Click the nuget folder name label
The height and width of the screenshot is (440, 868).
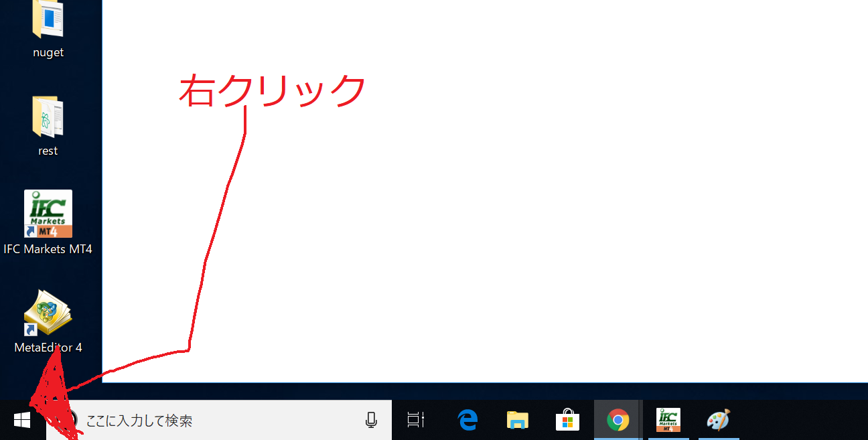(47, 52)
